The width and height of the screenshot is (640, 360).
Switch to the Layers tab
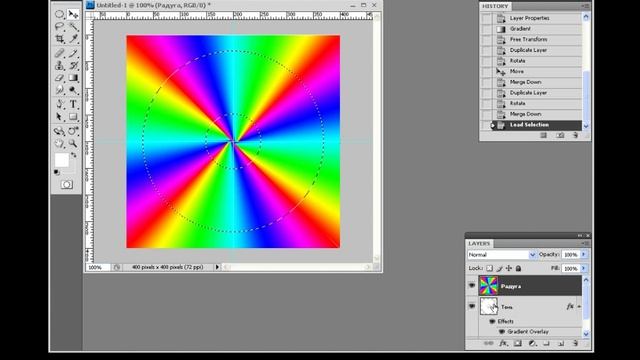tap(479, 243)
